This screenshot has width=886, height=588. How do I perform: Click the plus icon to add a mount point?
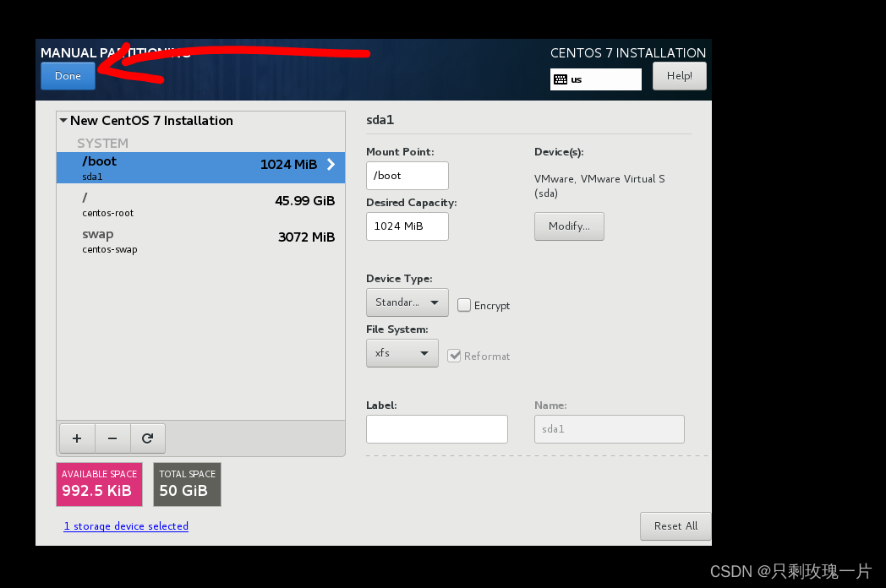click(77, 438)
